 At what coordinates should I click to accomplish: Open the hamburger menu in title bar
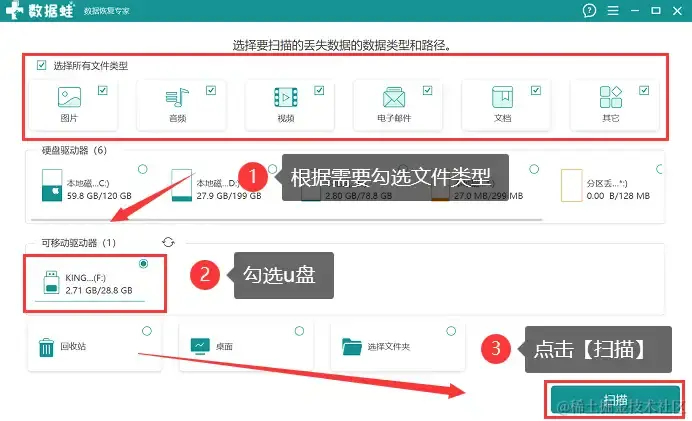pos(613,11)
